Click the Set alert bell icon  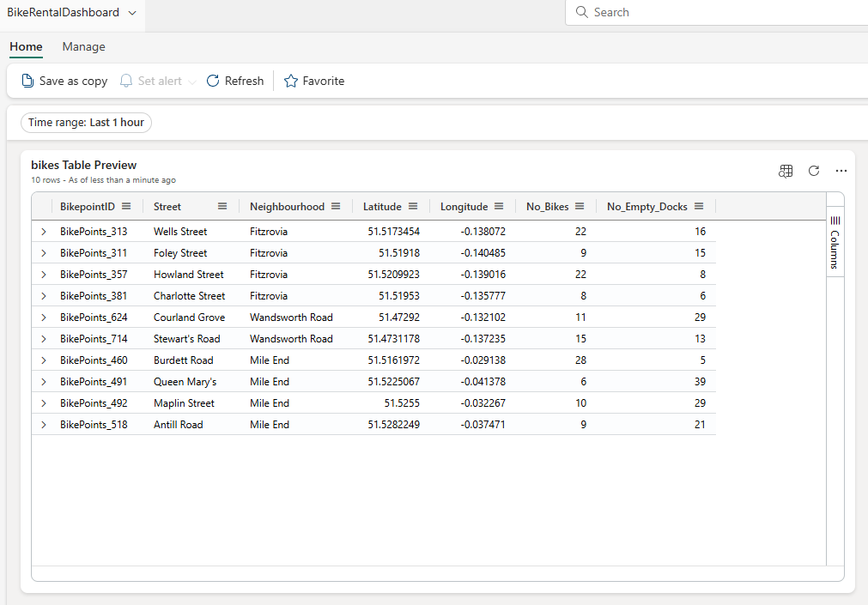[x=126, y=81]
